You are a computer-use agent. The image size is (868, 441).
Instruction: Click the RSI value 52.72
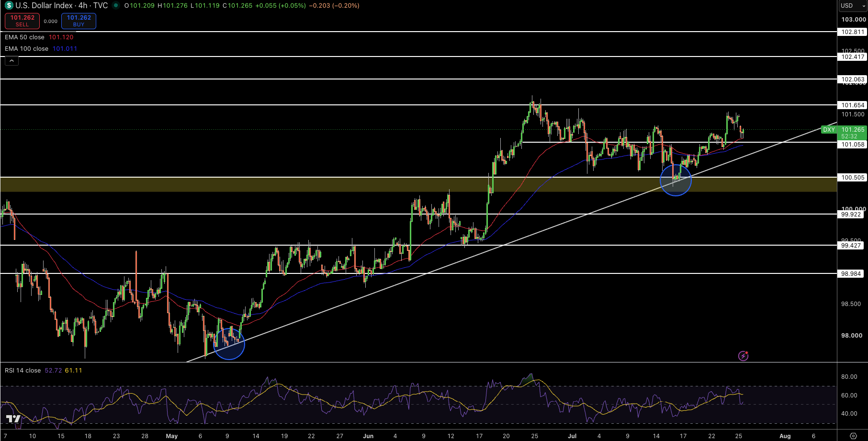53,371
